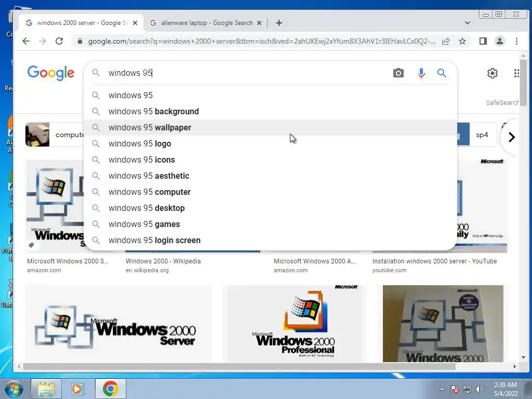Open 'Microsoft Windows 2000 S...' amazon.com result
532x399 pixels.
68,261
